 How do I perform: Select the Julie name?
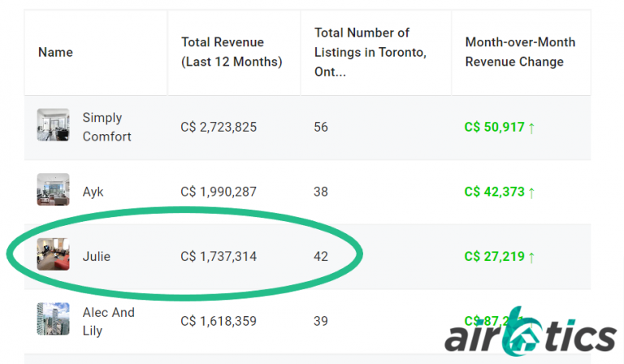[x=97, y=256]
